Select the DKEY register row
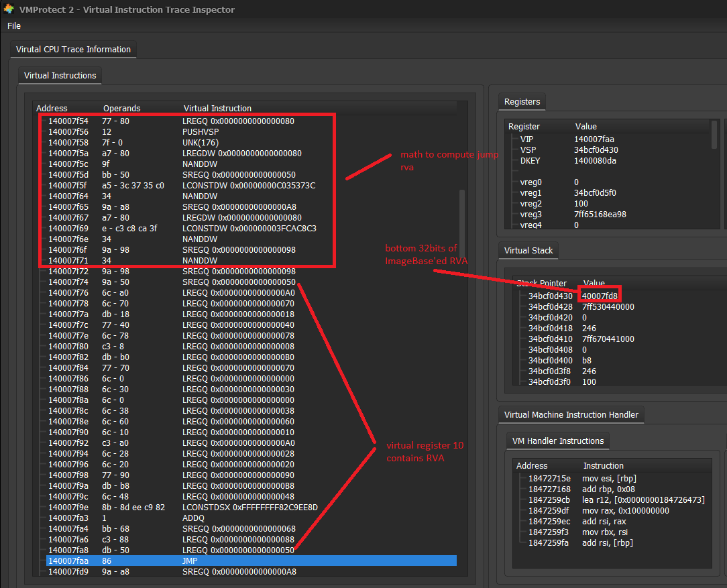The image size is (727, 588). pos(530,160)
